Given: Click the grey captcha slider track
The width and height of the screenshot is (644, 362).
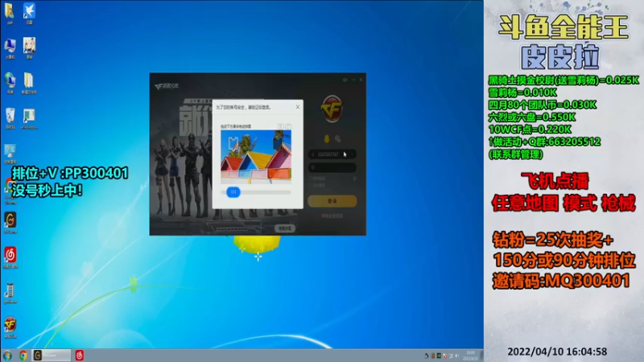Looking at the screenshot, I should click(x=255, y=192).
